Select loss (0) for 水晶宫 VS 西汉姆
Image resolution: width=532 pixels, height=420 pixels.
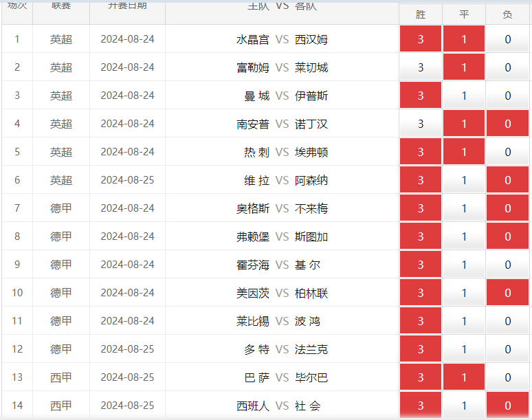point(507,39)
